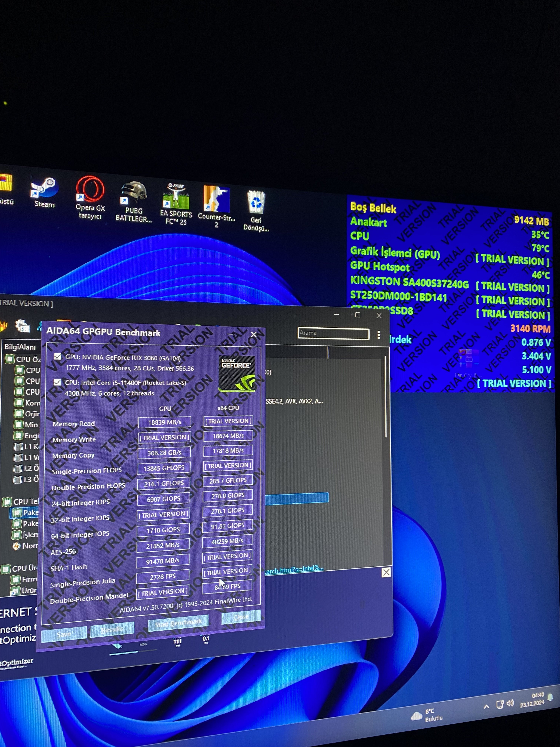This screenshot has height=747, width=560.
Task: Uncheck the CPU Intel Core i5-11400F checkbox
Action: tap(57, 382)
